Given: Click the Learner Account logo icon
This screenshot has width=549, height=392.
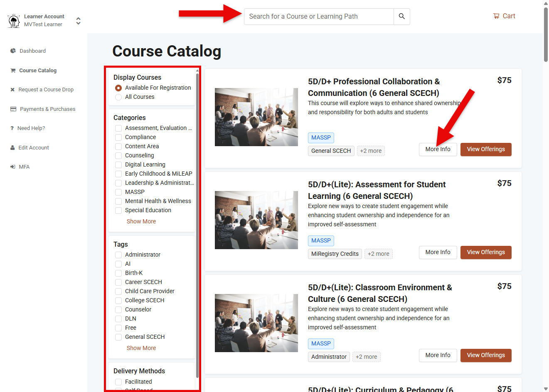Looking at the screenshot, I should [14, 21].
